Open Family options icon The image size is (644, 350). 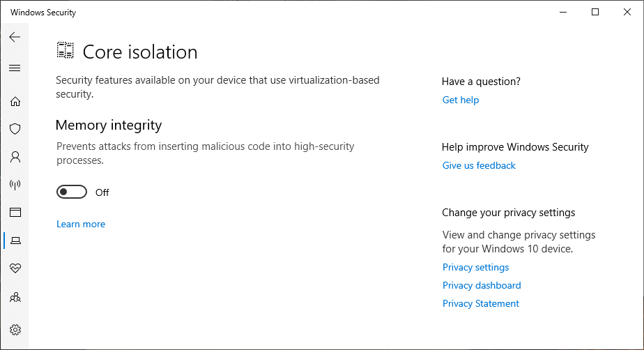[15, 298]
